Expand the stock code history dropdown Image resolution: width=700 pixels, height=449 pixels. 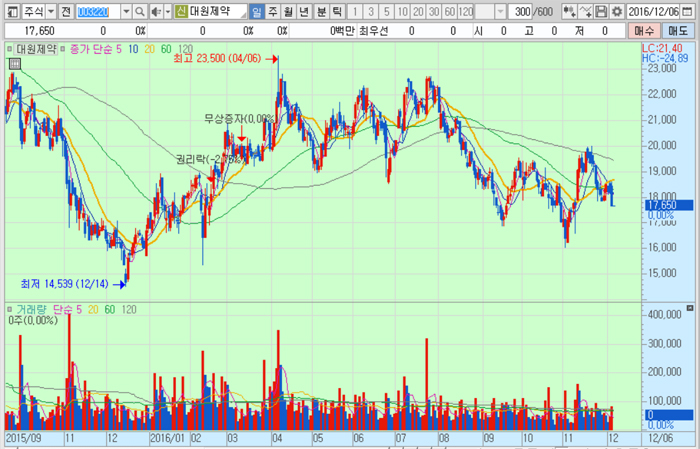tap(128, 12)
